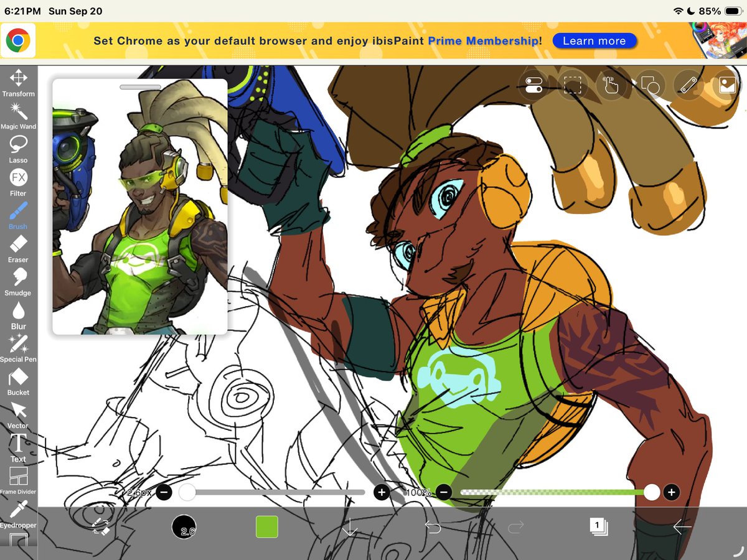Screen dimensions: 747x560
Task: Select the Frame Divider tool
Action: point(18,481)
